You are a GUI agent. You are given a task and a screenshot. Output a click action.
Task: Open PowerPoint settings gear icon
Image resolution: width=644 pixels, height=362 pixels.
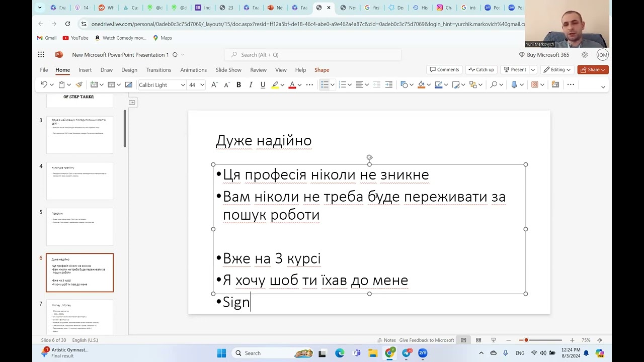tap(585, 55)
